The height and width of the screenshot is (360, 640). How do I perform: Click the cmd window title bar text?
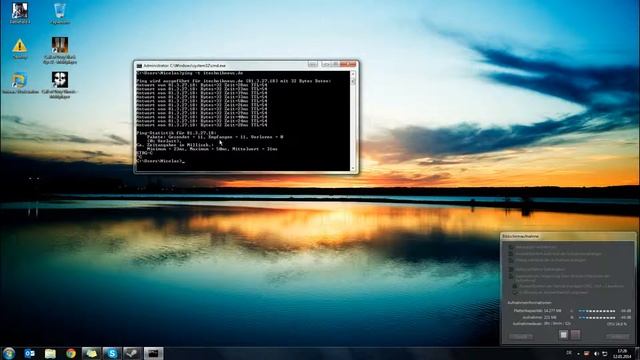(184, 65)
